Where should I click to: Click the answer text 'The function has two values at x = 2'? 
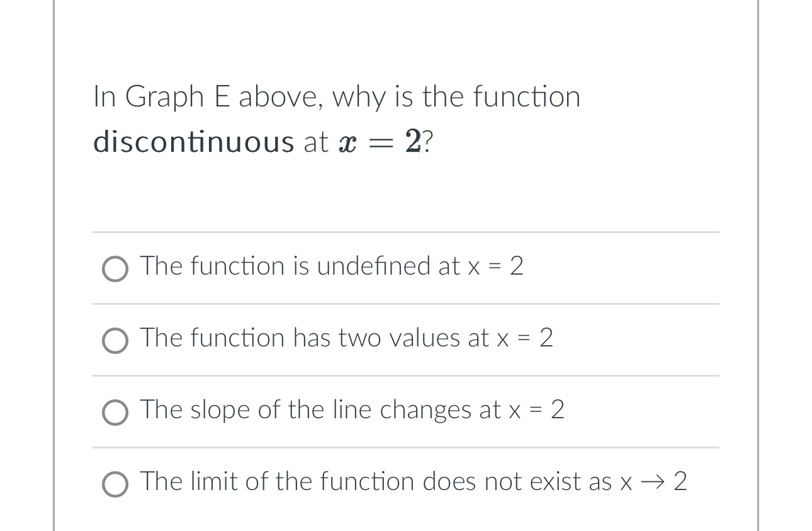pos(346,338)
